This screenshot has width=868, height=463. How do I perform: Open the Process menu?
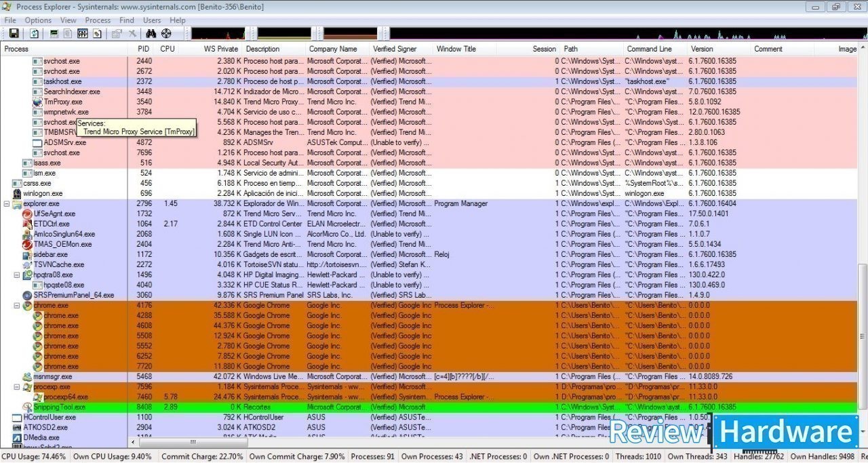click(x=98, y=20)
